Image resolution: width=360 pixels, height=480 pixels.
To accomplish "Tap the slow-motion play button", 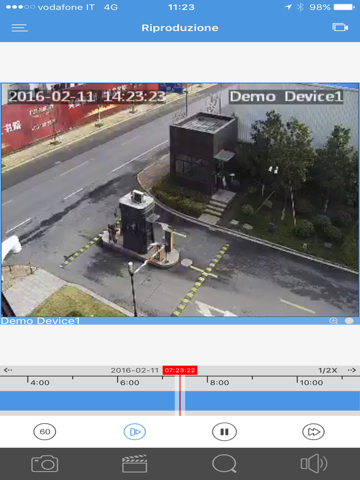I will tap(135, 432).
